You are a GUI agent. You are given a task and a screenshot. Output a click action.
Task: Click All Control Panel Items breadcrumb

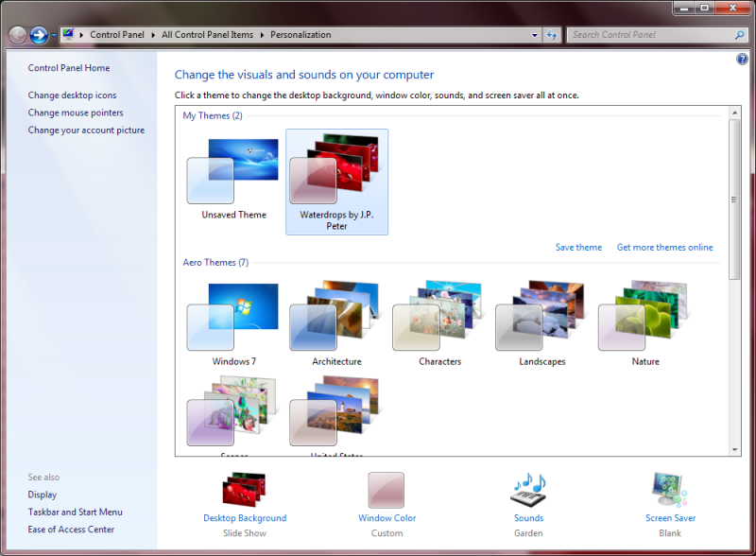pos(207,35)
